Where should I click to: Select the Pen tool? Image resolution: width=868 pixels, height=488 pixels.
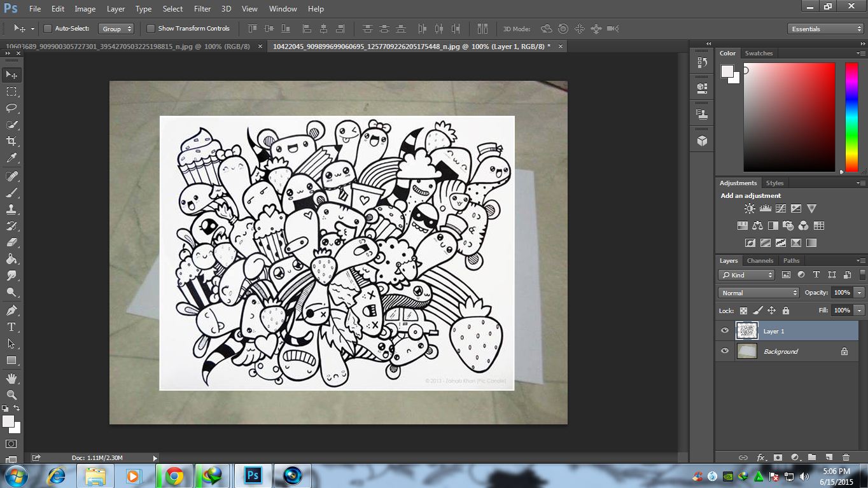coord(11,310)
